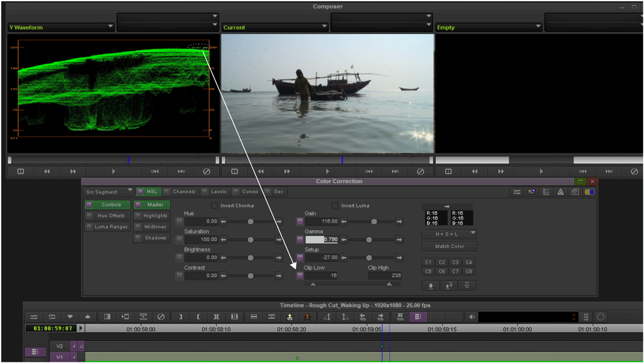Open the H + S + L dropdown
This screenshot has height=363, width=644.
click(x=449, y=234)
